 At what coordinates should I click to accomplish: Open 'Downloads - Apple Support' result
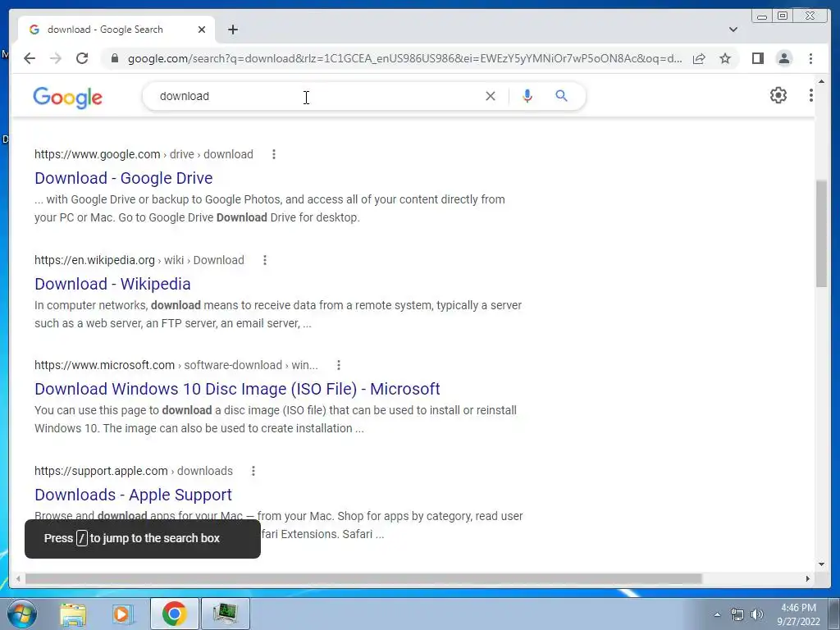point(134,495)
